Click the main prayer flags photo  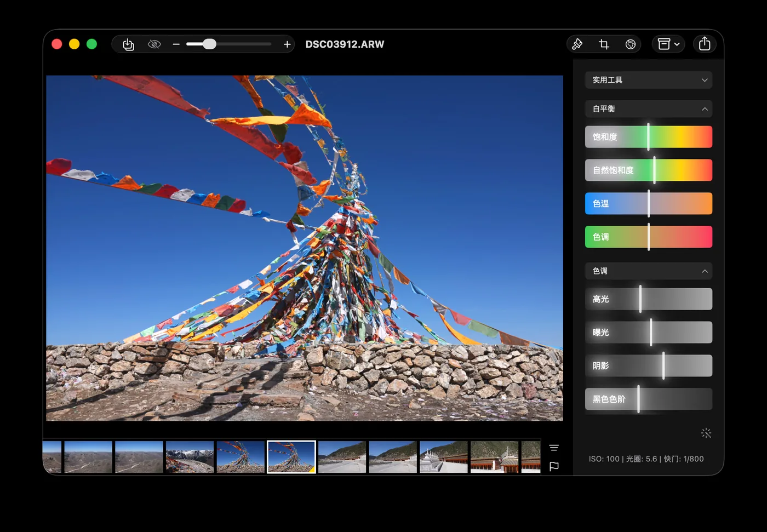pos(305,248)
